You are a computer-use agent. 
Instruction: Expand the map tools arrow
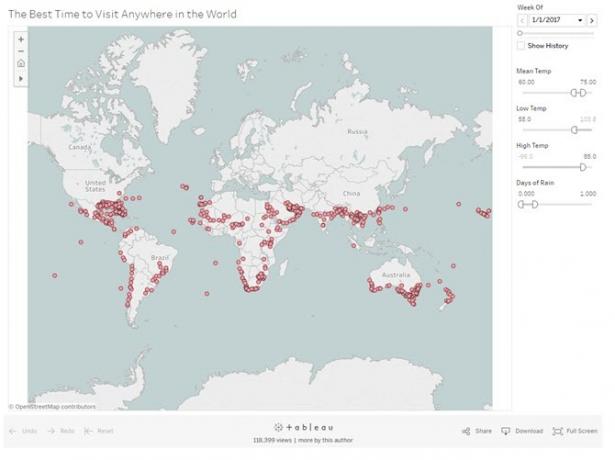pos(21,78)
